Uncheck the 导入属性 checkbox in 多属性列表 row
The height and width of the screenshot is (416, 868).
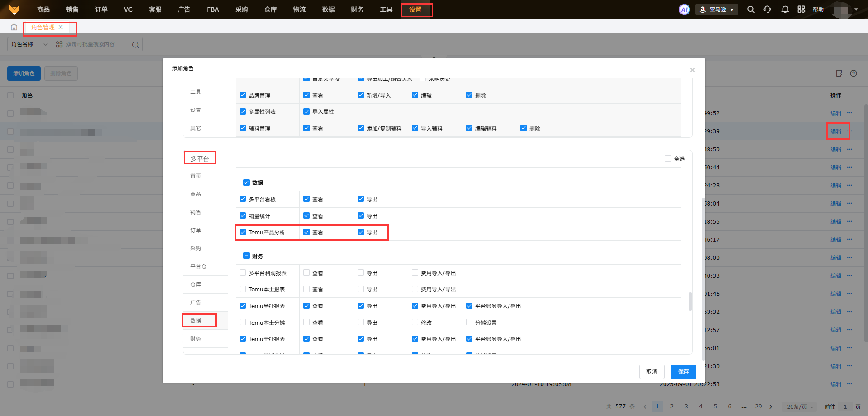pyautogui.click(x=307, y=112)
